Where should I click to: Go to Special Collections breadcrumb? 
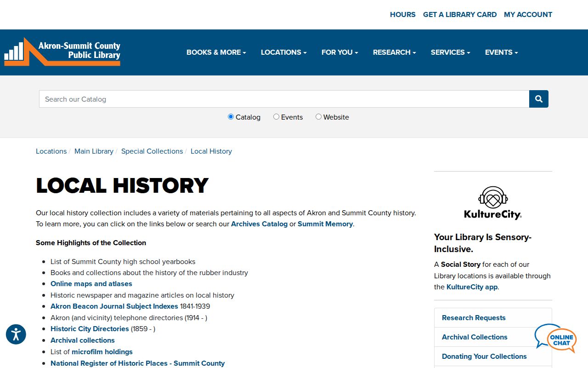coord(152,151)
